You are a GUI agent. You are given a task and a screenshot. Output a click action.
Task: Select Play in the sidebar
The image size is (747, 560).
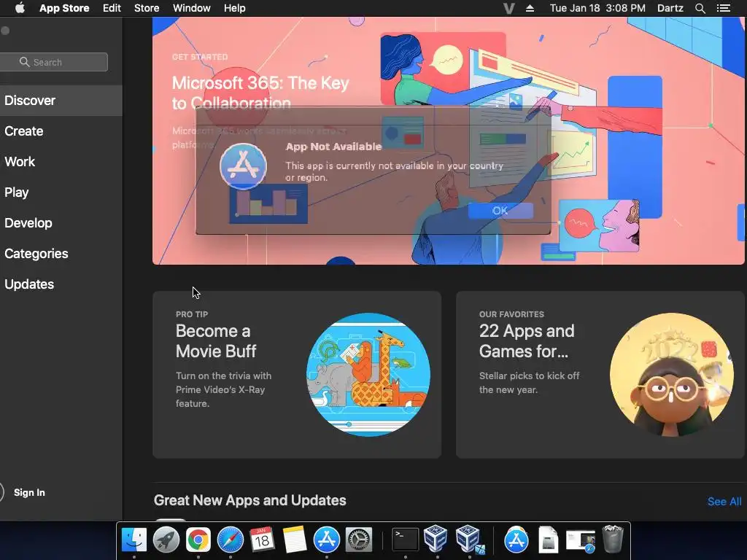[x=61, y=192]
